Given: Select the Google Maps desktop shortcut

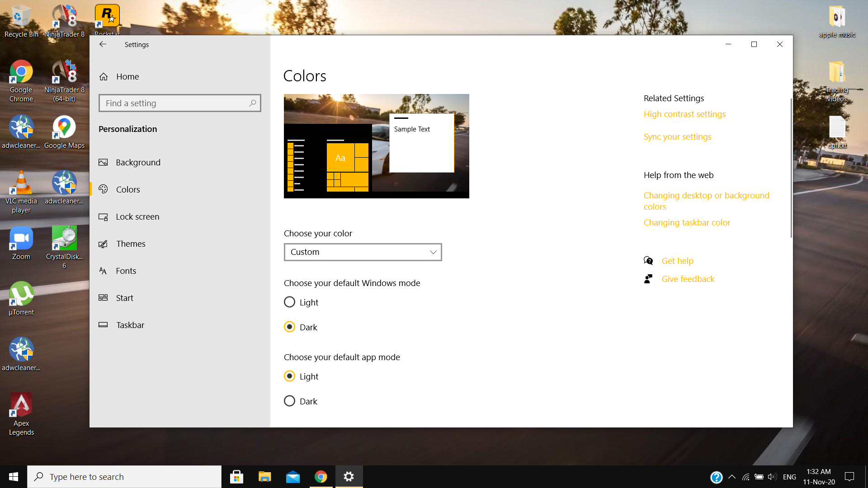Looking at the screenshot, I should pyautogui.click(x=64, y=132).
